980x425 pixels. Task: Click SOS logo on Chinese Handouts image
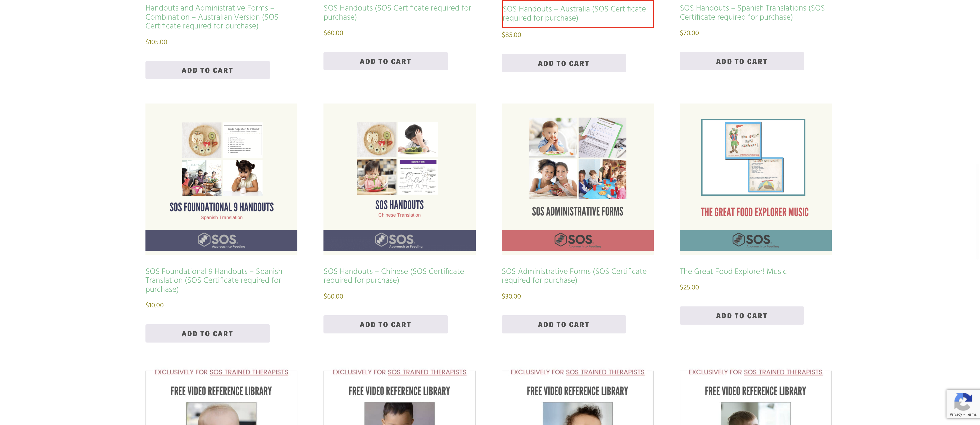tap(399, 240)
